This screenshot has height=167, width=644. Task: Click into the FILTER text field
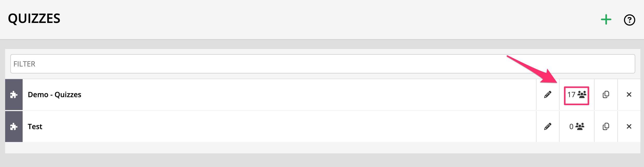(x=323, y=64)
